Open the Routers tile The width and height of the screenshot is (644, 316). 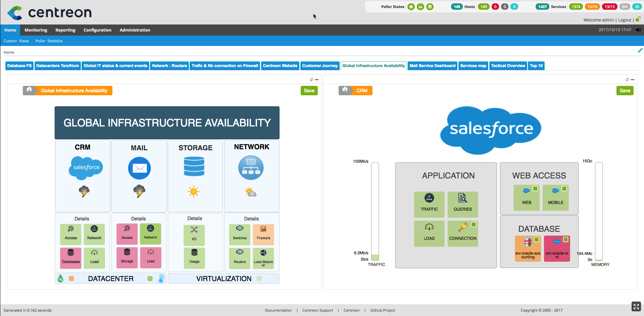click(x=240, y=258)
